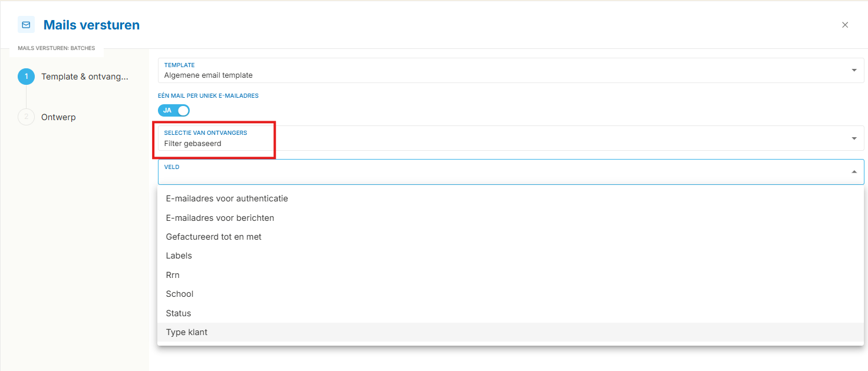This screenshot has height=371, width=868.
Task: Click the 'Algemene email template' field
Action: click(x=511, y=70)
